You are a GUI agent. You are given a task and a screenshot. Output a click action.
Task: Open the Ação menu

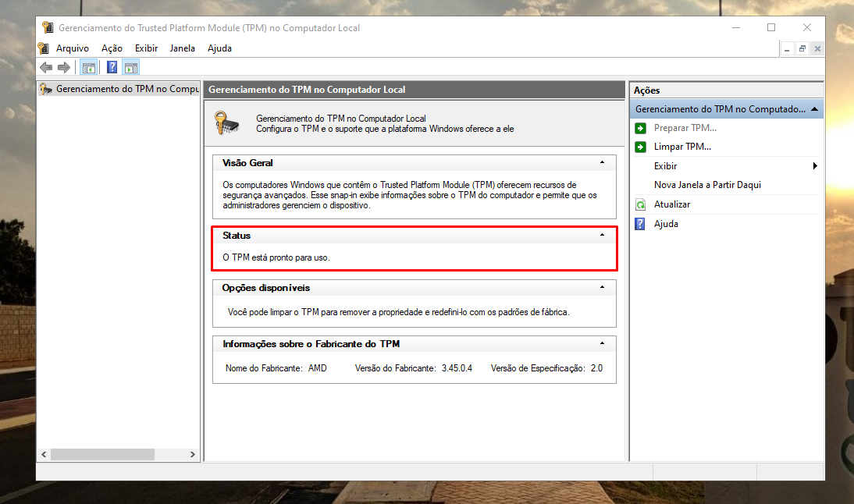point(112,48)
